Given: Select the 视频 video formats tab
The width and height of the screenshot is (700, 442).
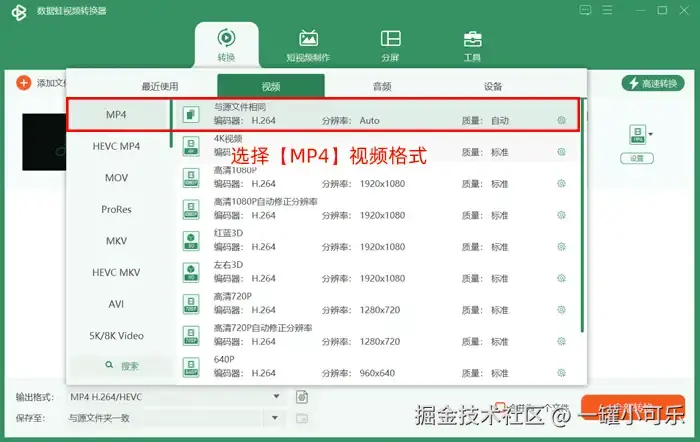Looking at the screenshot, I should pyautogui.click(x=271, y=86).
